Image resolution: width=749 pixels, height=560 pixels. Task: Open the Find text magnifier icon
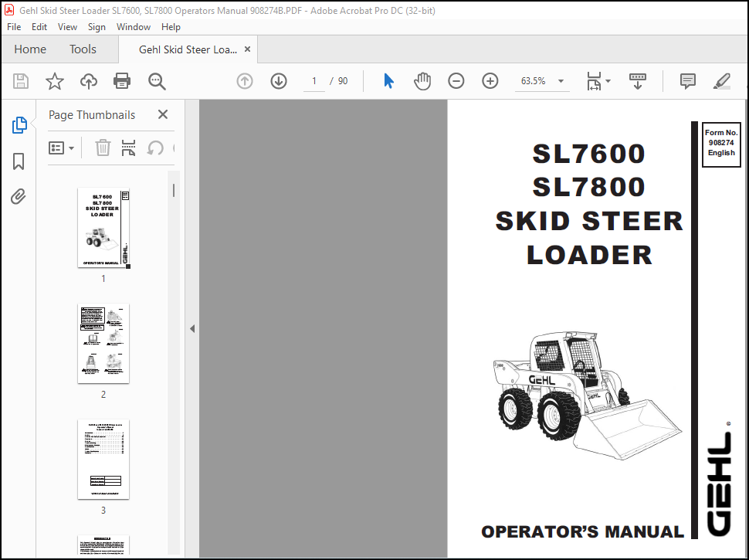point(157,81)
